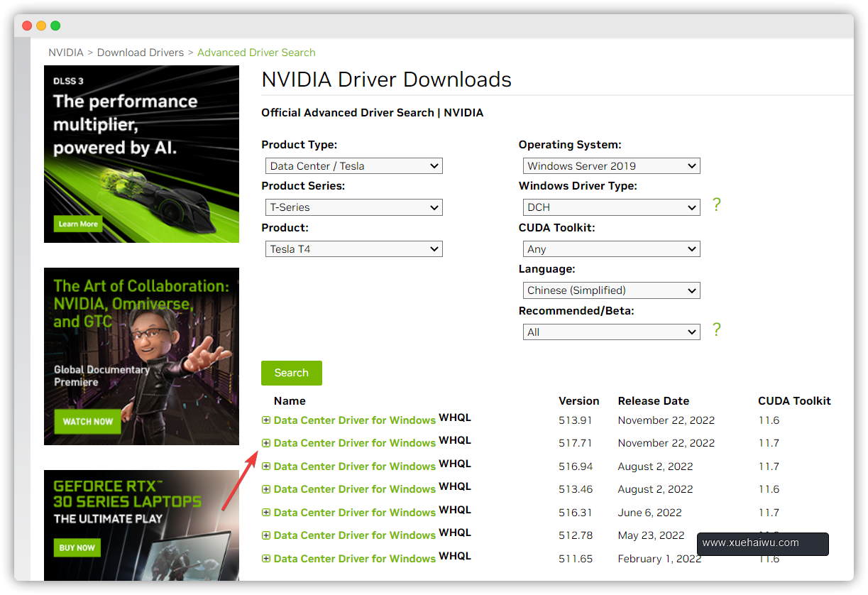Viewport: 868px width, 595px height.
Task: Open the Language dropdown
Action: click(611, 290)
